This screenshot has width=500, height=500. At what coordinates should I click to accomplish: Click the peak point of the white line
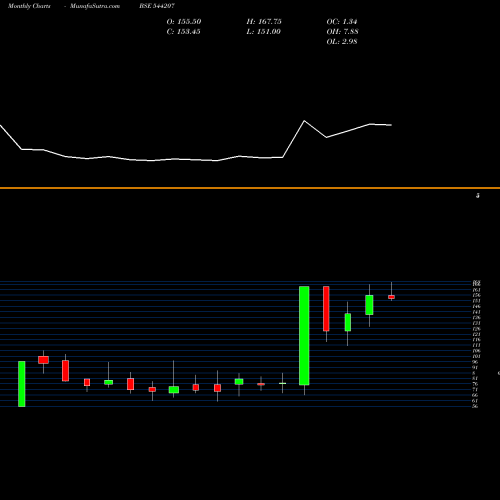pyautogui.click(x=304, y=121)
